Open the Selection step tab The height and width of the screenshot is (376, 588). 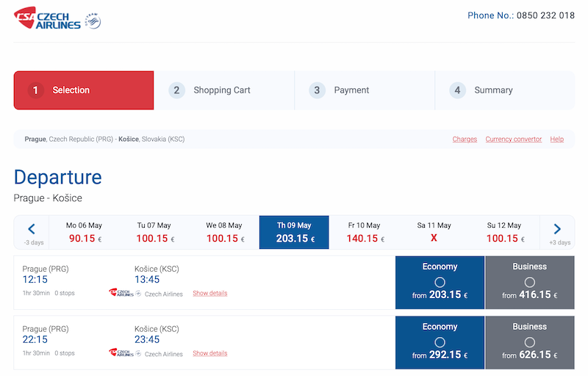click(84, 90)
